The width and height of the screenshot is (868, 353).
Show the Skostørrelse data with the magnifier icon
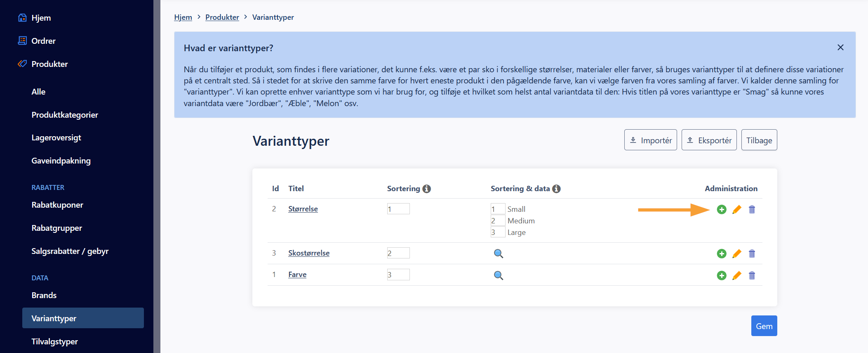499,253
